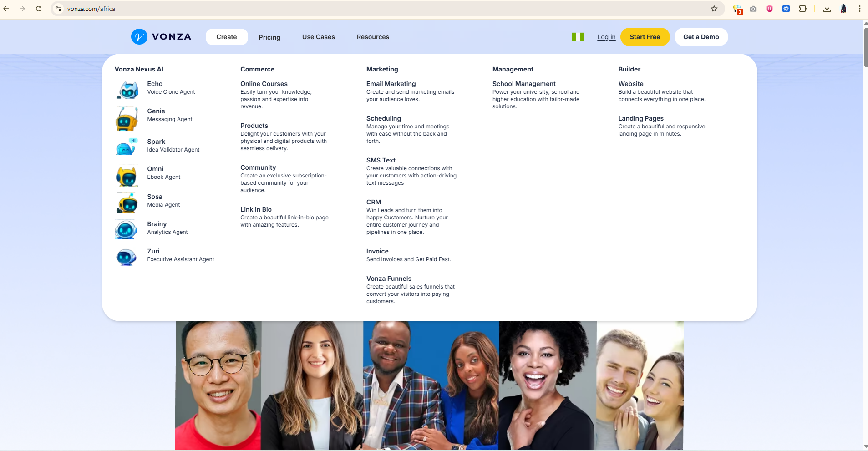Viewport: 868px width, 451px height.
Task: Click the Spark chat-bubble robot icon
Action: [127, 147]
